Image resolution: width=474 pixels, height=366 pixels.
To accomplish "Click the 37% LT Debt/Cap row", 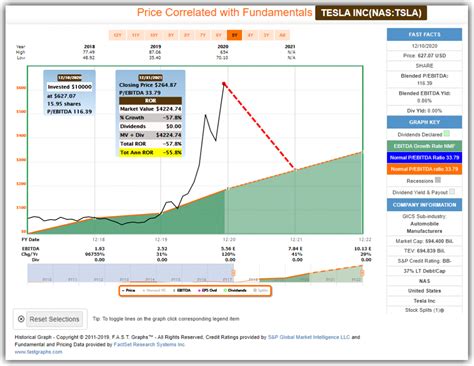I will (x=424, y=271).
